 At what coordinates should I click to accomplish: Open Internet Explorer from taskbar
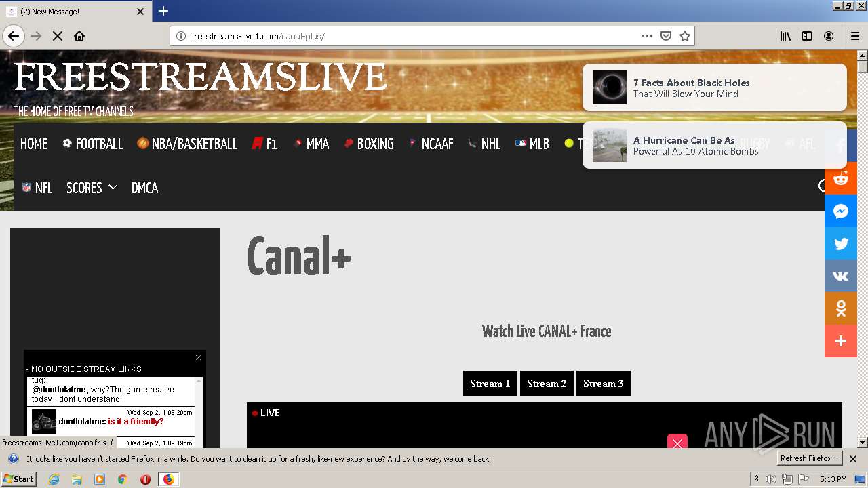[x=54, y=479]
